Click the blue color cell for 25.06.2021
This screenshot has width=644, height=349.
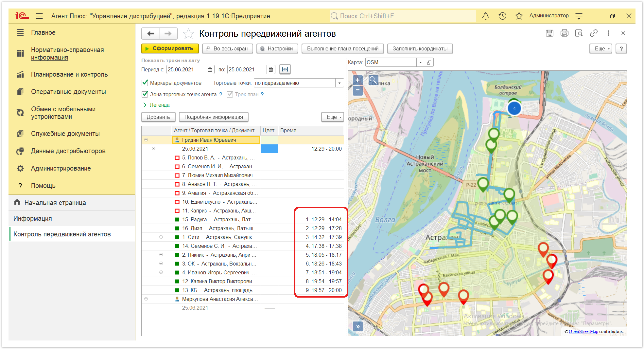[270, 149]
